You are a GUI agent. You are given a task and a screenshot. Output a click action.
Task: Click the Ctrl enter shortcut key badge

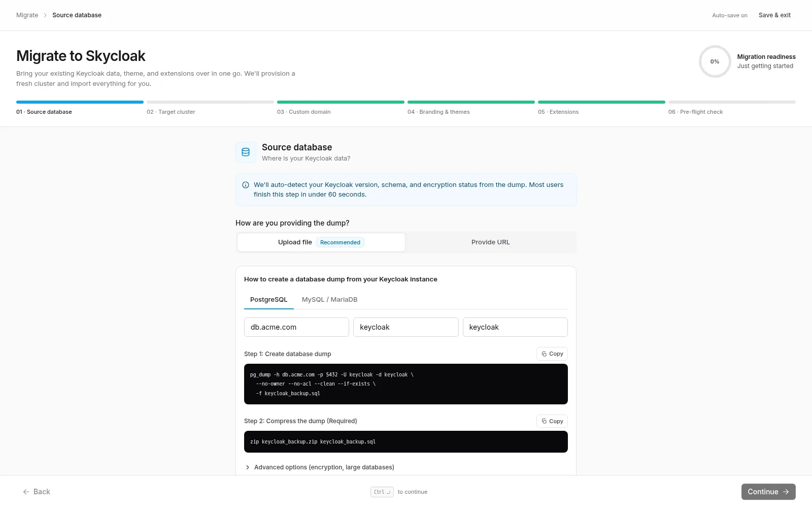tap(382, 492)
